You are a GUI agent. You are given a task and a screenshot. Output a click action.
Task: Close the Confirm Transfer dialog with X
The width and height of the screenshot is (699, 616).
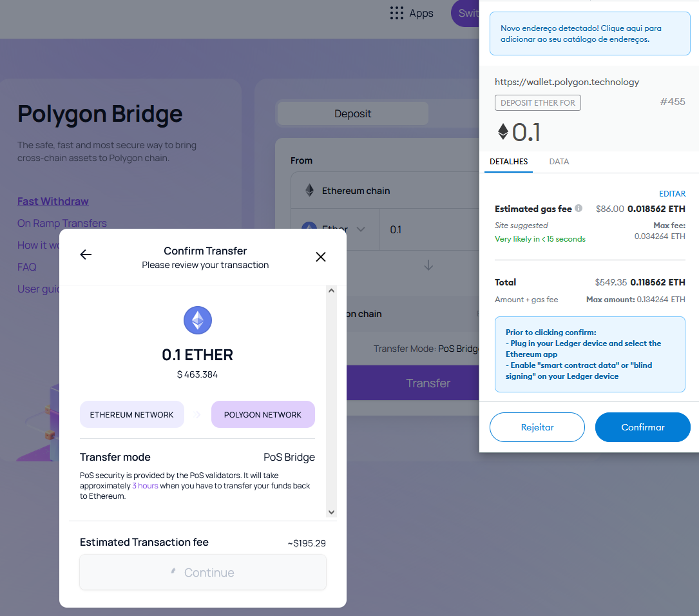click(x=321, y=256)
